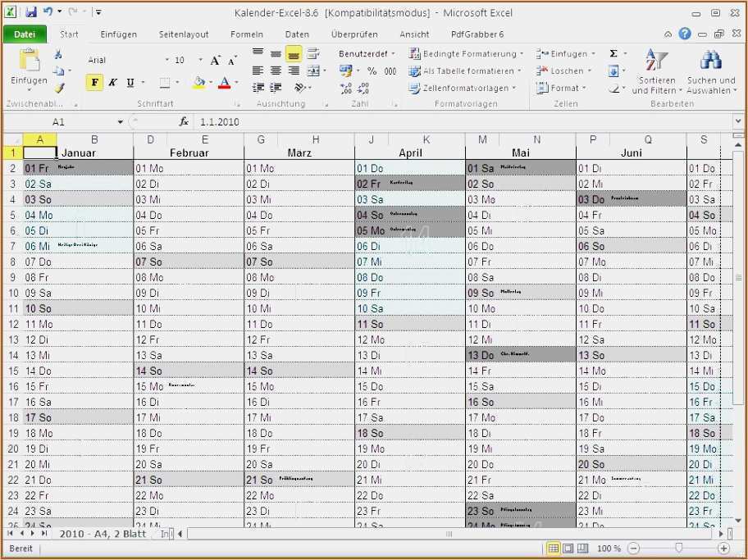
Task: Zoom out with minus button
Action: (633, 549)
